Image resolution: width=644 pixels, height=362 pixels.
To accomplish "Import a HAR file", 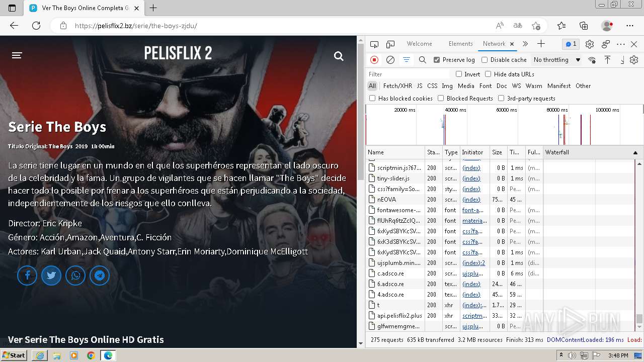I will (608, 60).
